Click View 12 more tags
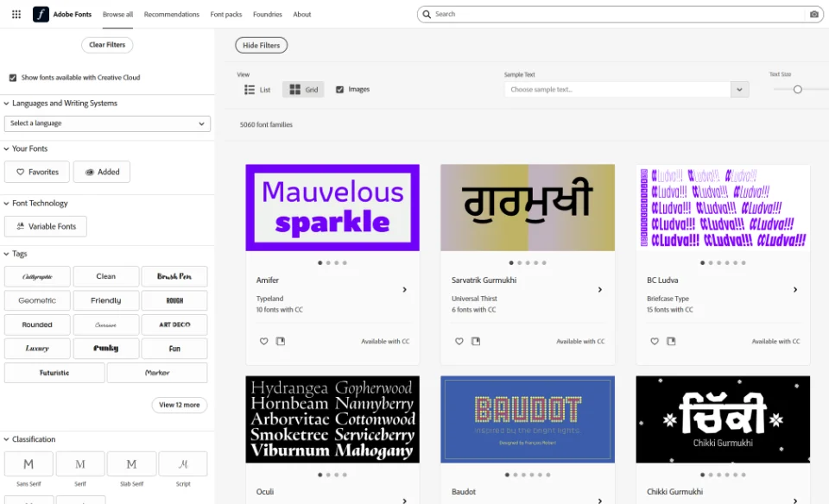Image resolution: width=829 pixels, height=504 pixels. (179, 404)
